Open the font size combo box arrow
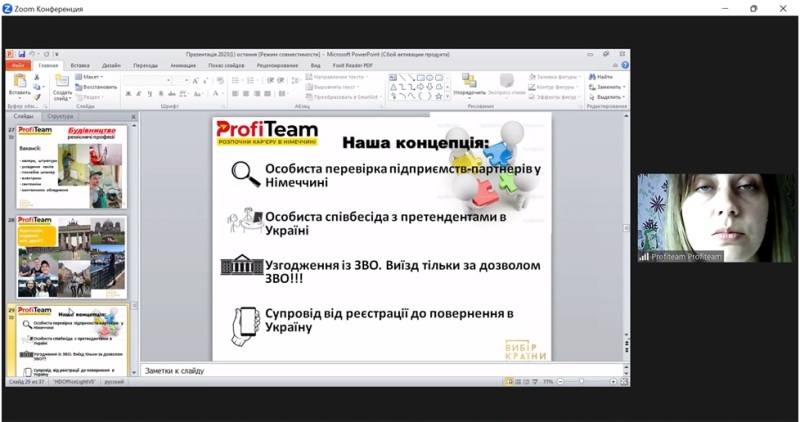The height and width of the screenshot is (422, 800). point(187,81)
